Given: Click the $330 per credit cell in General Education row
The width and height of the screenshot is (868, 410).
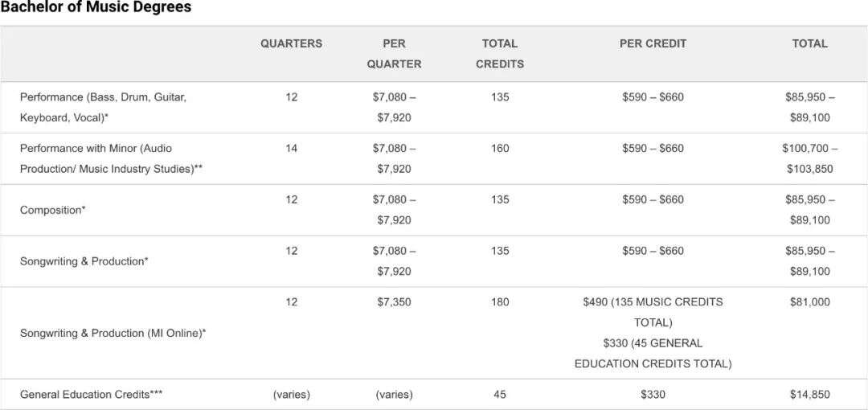Looking at the screenshot, I should 653,395.
